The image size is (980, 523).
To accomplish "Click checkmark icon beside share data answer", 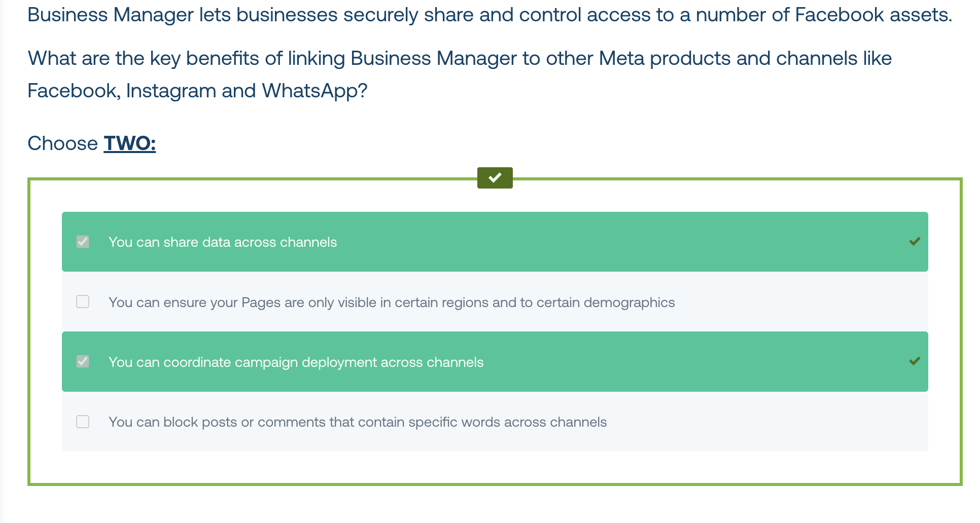I will pos(915,241).
